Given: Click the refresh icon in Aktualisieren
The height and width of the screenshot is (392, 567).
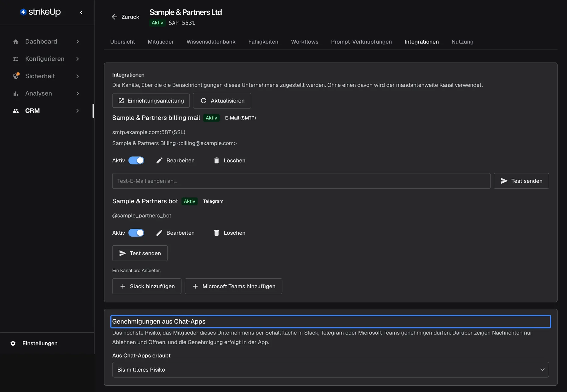Looking at the screenshot, I should pyautogui.click(x=203, y=101).
